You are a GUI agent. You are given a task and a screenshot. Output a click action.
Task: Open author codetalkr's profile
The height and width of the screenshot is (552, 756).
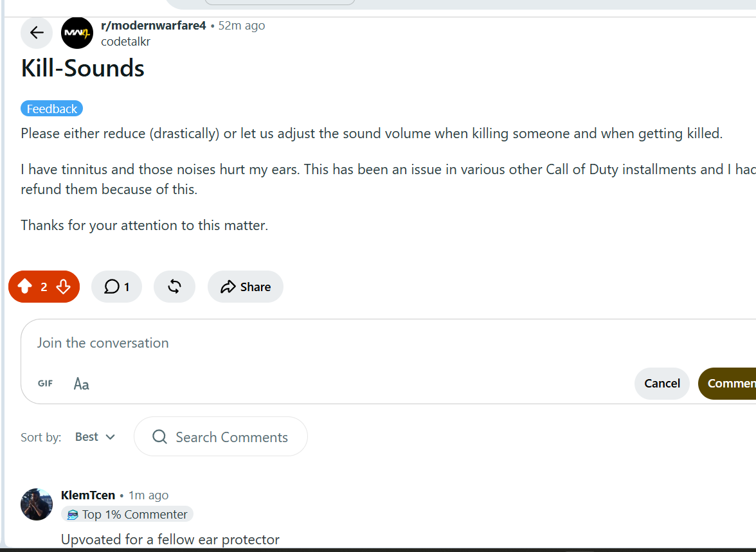click(x=125, y=42)
